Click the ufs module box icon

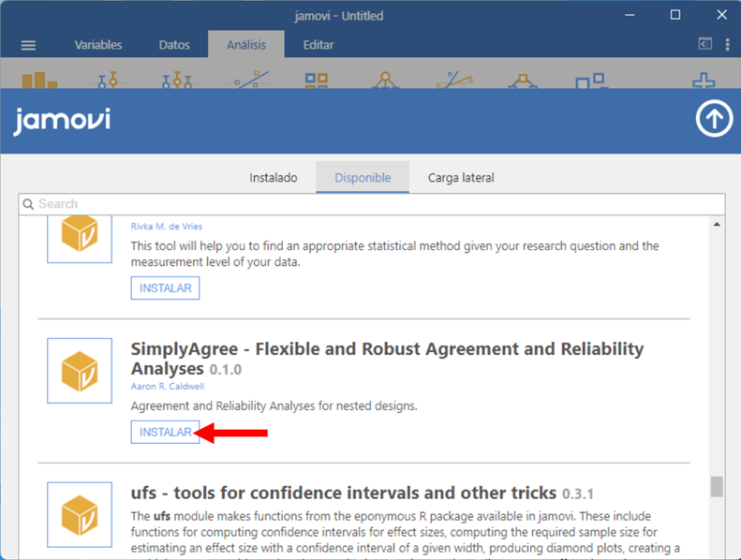[x=80, y=514]
